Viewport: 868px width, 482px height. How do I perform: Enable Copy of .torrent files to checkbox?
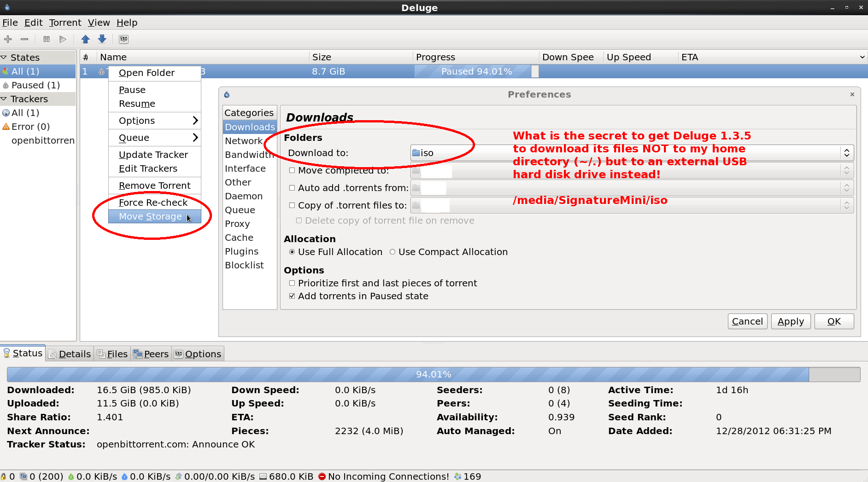(292, 205)
